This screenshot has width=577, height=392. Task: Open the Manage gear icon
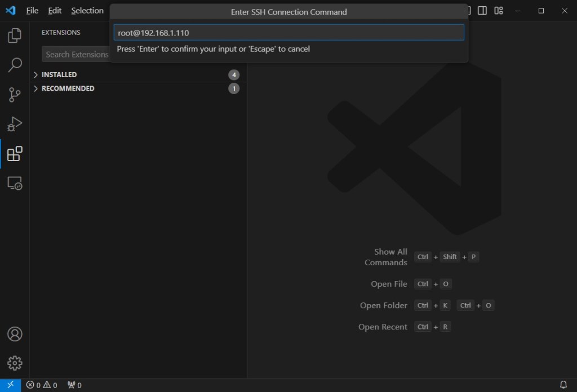15,363
